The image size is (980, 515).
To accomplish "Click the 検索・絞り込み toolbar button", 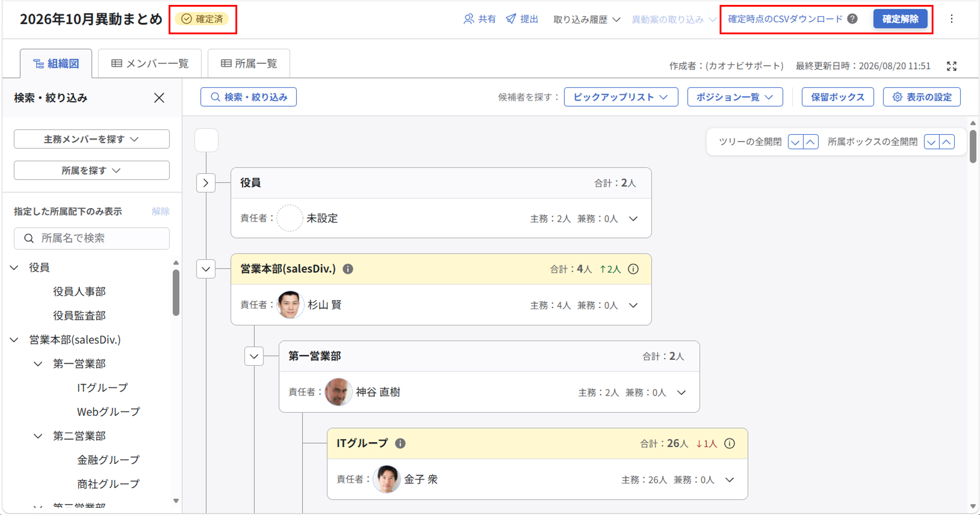I will coord(248,97).
